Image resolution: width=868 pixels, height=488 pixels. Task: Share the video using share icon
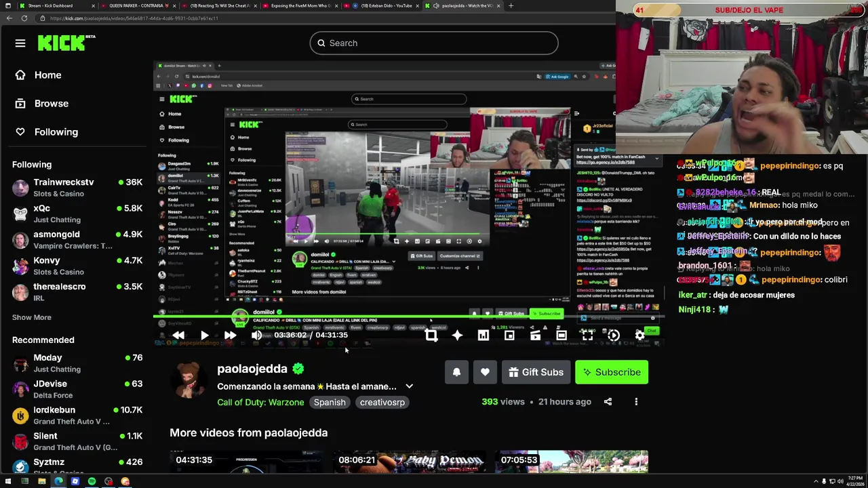608,402
